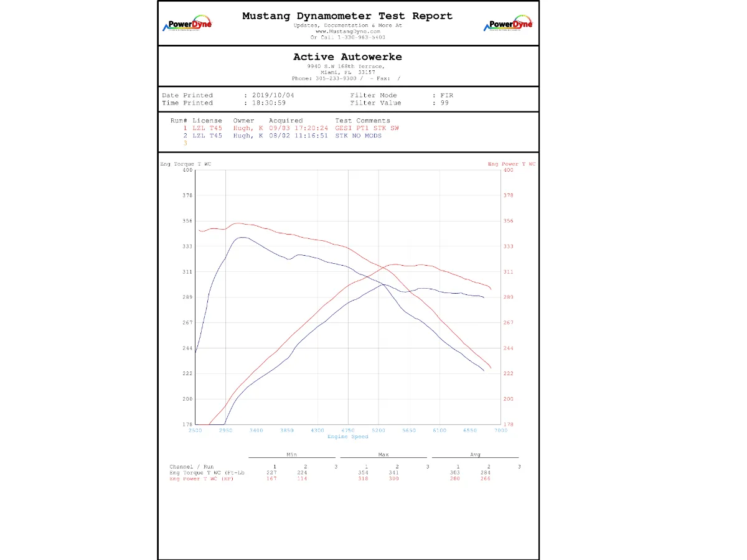
Task: Click the 7000 engine speed tick label
Action: [500, 430]
